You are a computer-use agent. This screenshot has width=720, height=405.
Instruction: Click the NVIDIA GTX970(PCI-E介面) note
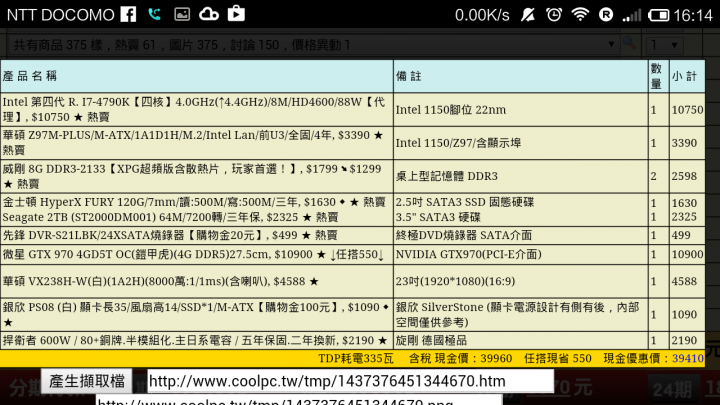(x=469, y=254)
